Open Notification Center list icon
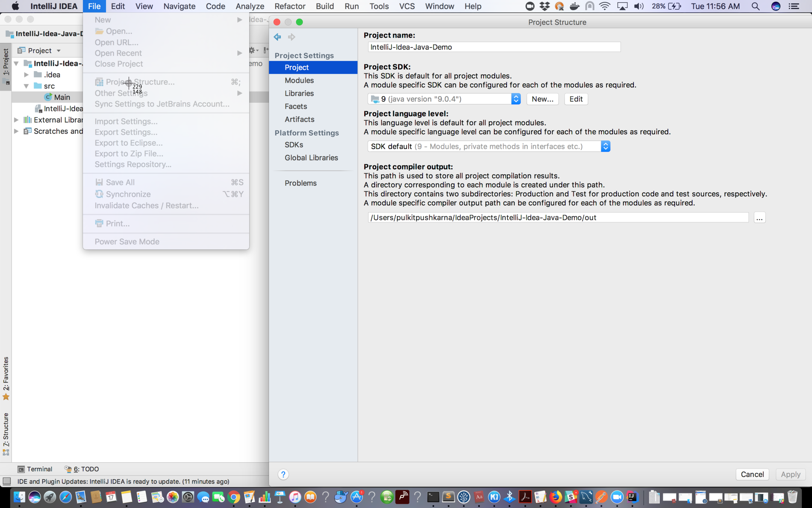This screenshot has width=812, height=508. pos(794,6)
